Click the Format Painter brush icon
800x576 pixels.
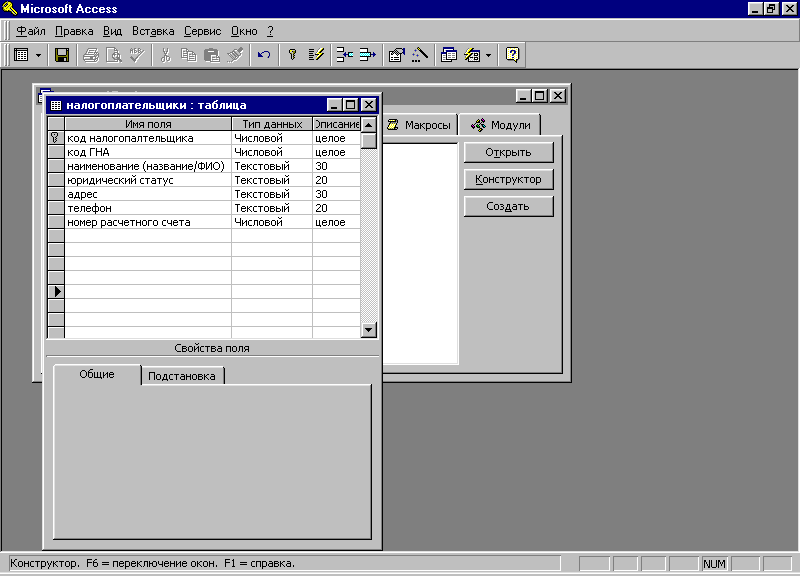click(x=235, y=55)
